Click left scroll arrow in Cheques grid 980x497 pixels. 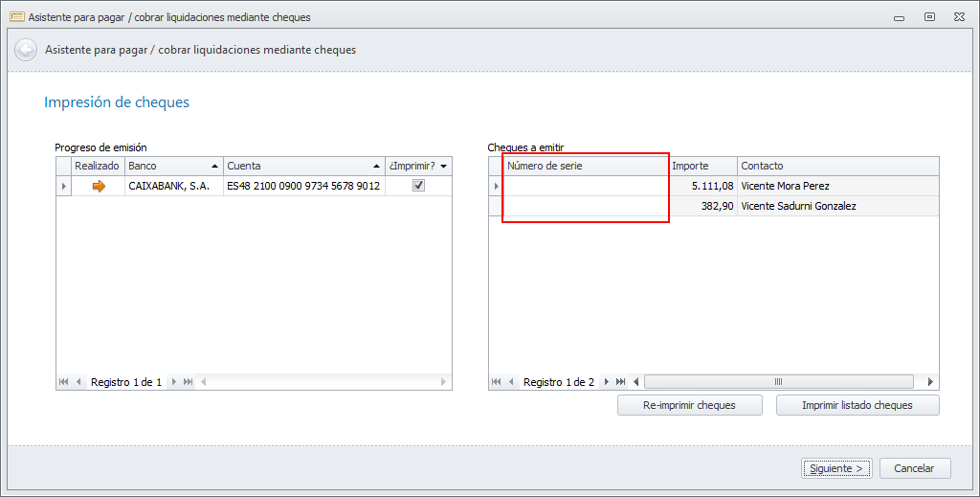point(636,381)
